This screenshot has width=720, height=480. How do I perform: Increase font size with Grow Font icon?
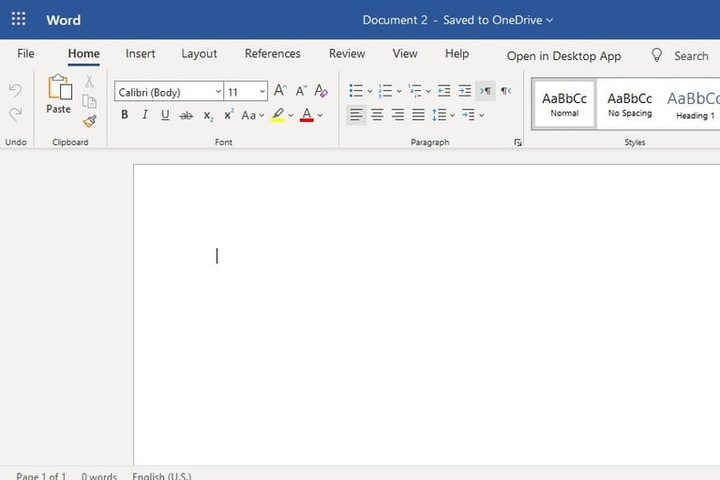(280, 91)
